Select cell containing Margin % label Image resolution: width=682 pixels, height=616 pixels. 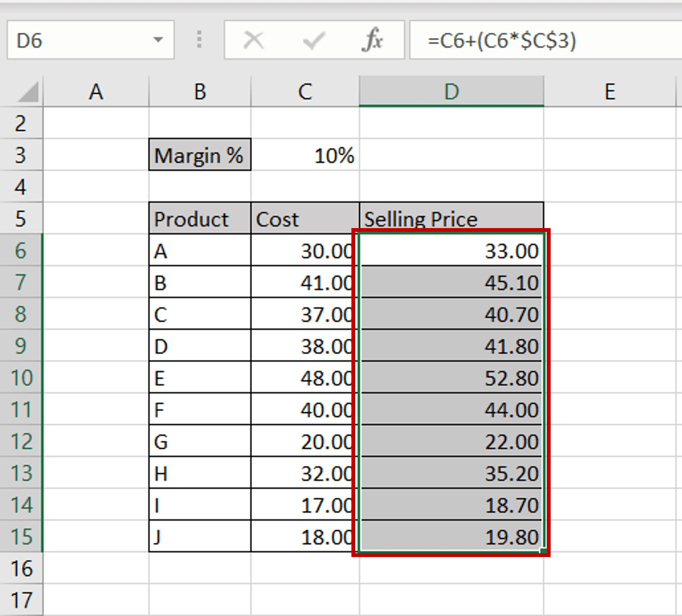coord(200,156)
